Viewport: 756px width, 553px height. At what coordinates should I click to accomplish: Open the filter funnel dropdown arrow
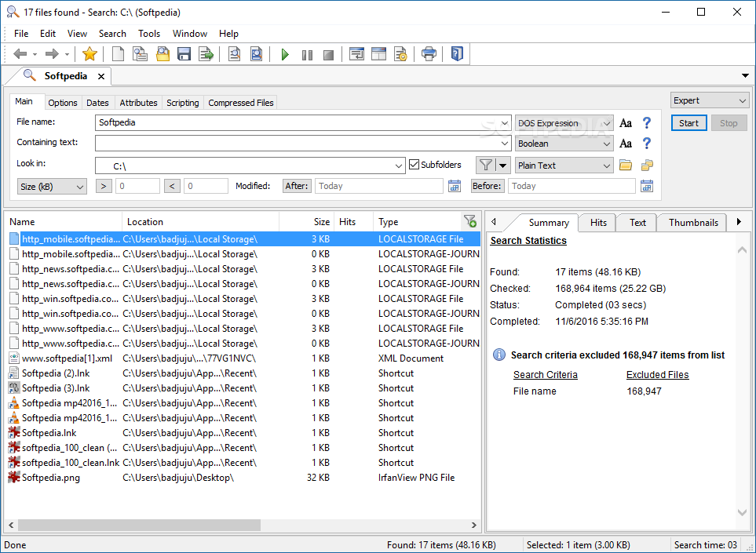pyautogui.click(x=502, y=166)
